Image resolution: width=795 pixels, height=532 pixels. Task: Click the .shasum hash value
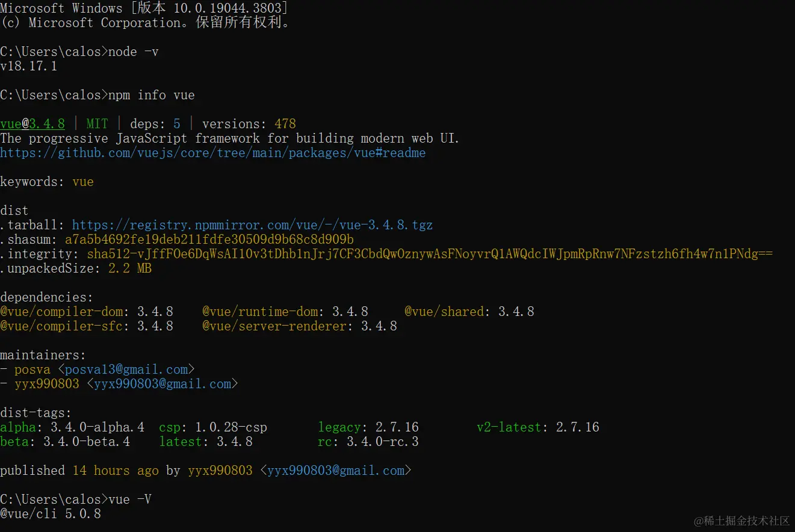(209, 240)
